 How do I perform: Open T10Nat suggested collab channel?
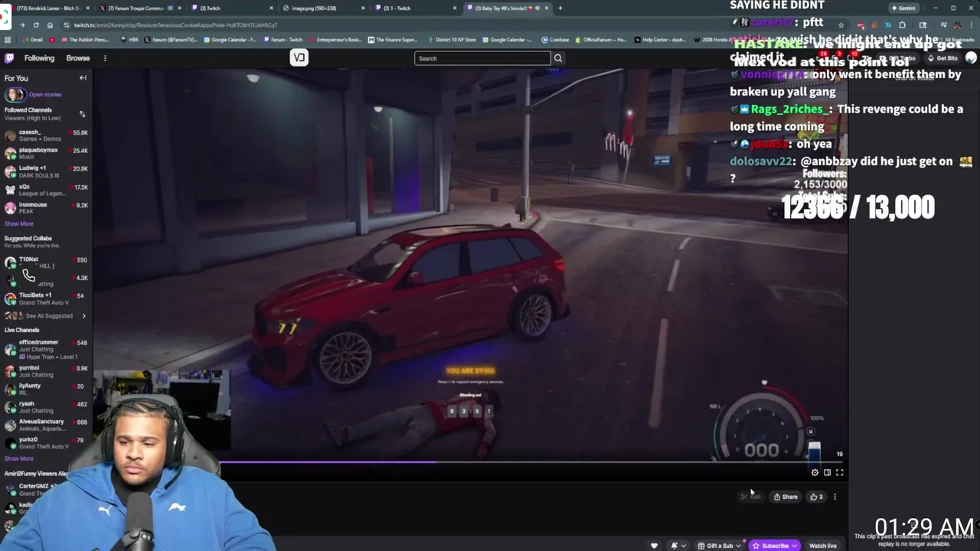pyautogui.click(x=46, y=262)
